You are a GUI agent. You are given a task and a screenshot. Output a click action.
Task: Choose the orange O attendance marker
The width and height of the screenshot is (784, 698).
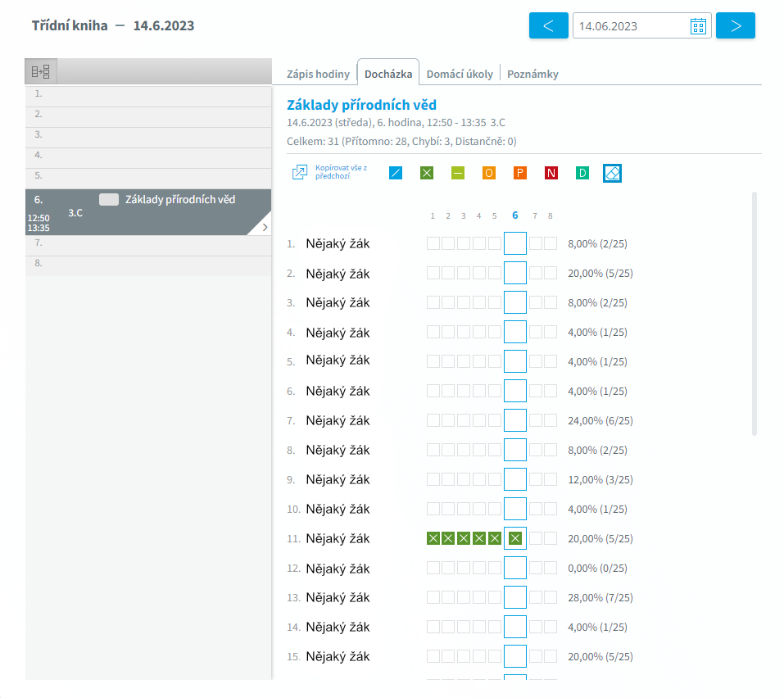click(x=488, y=173)
